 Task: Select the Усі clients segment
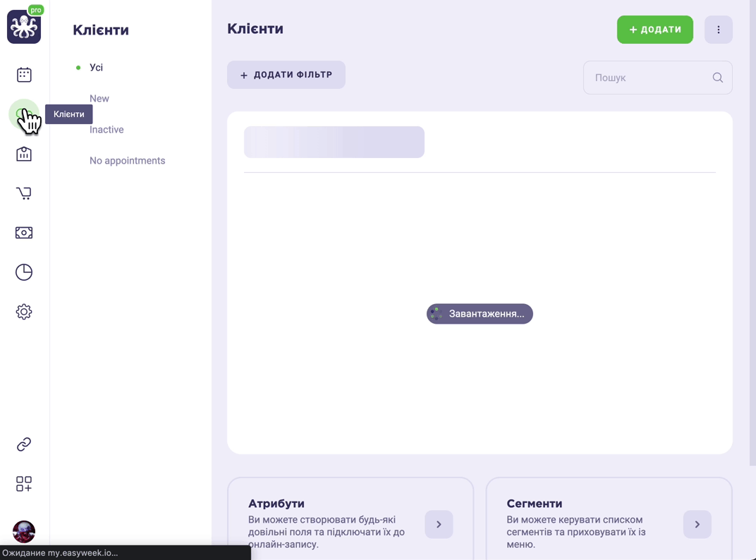[x=96, y=68]
